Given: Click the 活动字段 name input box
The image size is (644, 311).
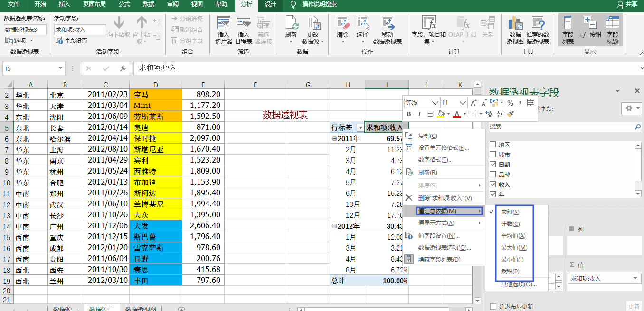Looking at the screenshot, I should (x=80, y=29).
